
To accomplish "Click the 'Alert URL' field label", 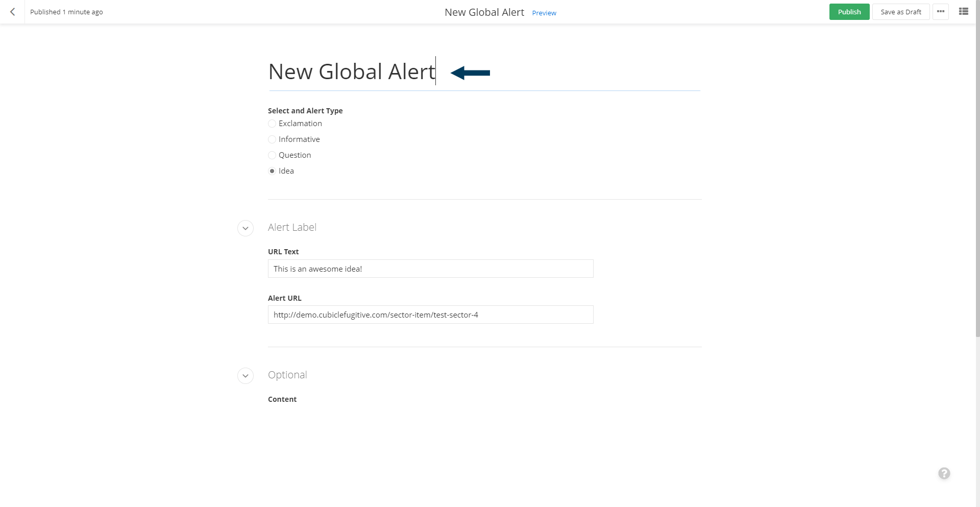I will (x=285, y=298).
